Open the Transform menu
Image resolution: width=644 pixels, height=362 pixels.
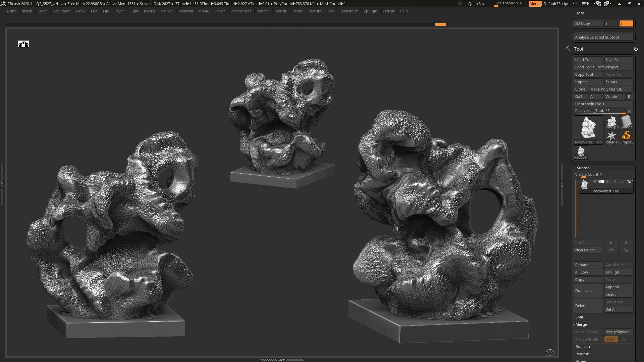coord(349,11)
